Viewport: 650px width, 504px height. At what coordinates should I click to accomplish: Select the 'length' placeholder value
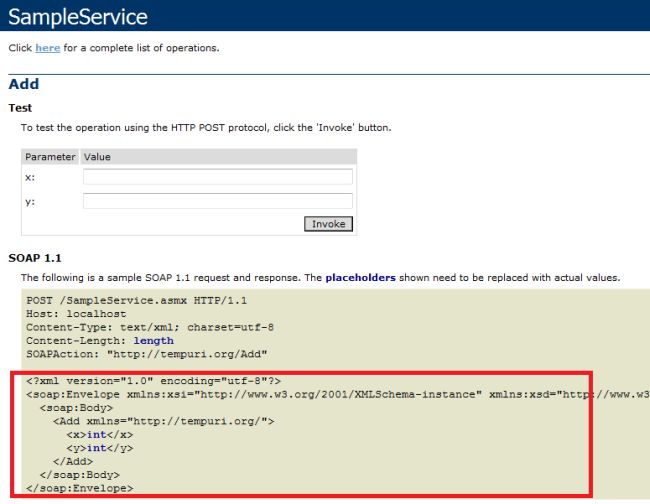(154, 341)
